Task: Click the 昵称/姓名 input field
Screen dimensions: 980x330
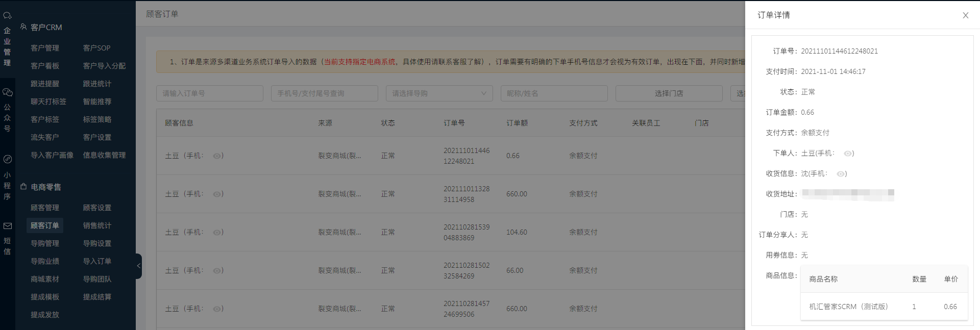Action: [x=554, y=93]
